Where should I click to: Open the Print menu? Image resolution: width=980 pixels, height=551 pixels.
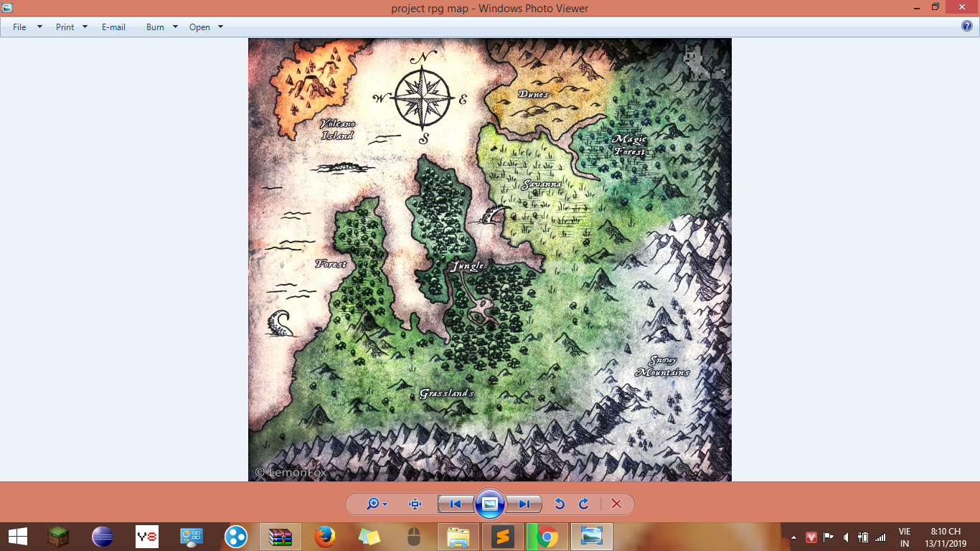pyautogui.click(x=65, y=27)
